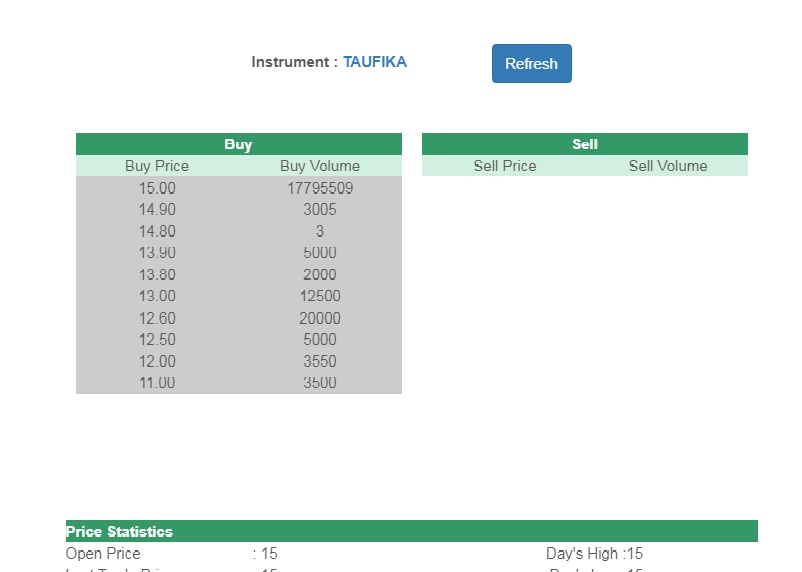The image size is (802, 572).
Task: Click the Day's High value label
Action: point(594,554)
